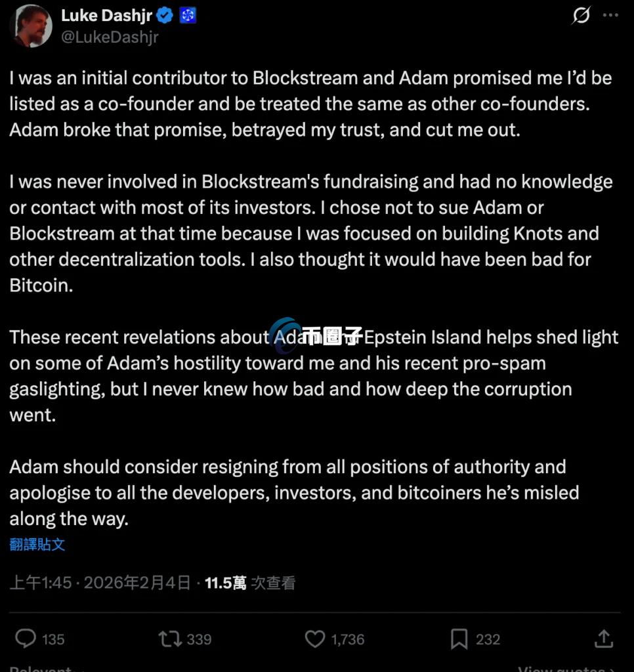Open Luke Dashjr's profile picture
This screenshot has height=672, width=634.
click(x=31, y=26)
